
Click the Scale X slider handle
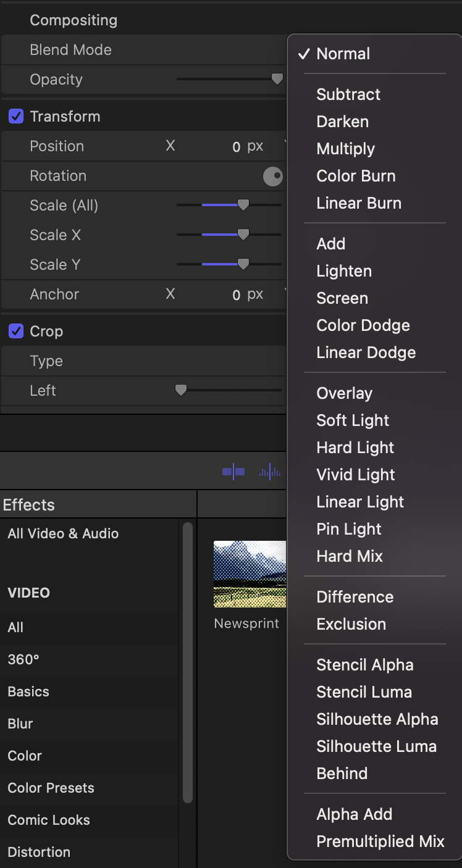(243, 235)
